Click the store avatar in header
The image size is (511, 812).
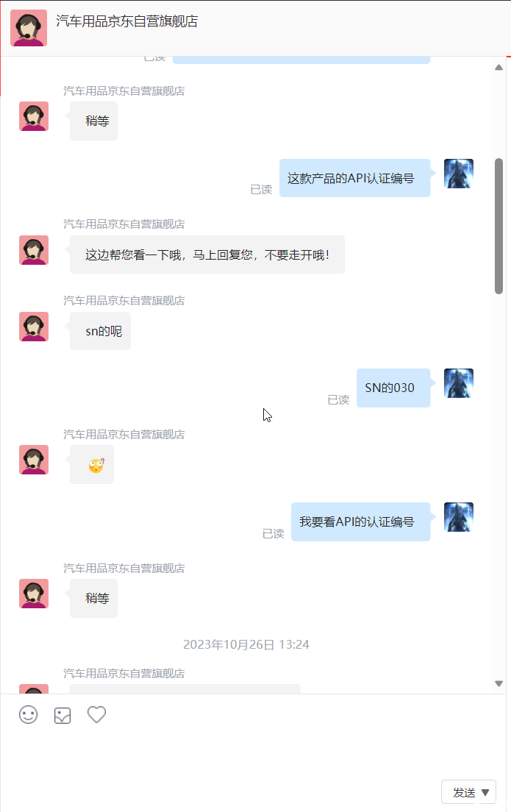click(29, 28)
